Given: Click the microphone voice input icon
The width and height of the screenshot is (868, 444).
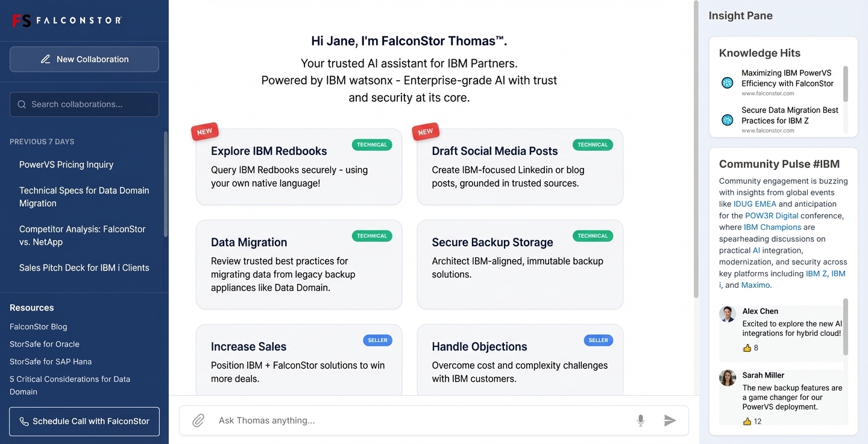Looking at the screenshot, I should point(641,420).
